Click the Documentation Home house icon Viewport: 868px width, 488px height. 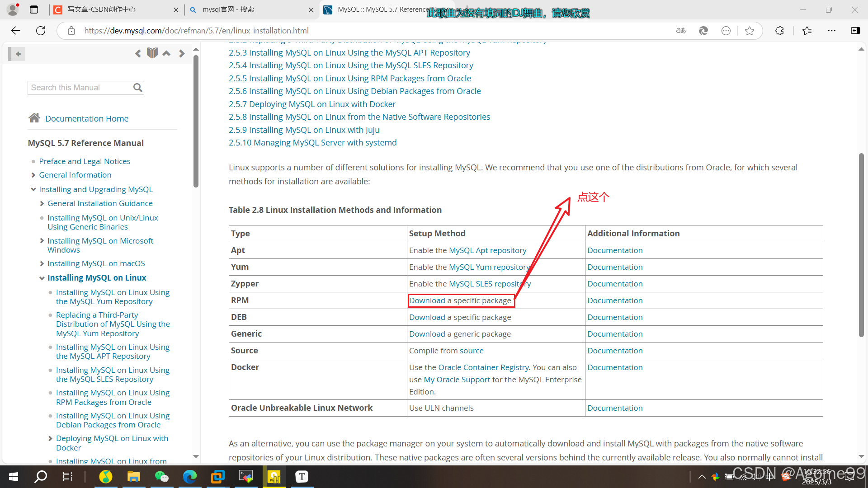(34, 118)
